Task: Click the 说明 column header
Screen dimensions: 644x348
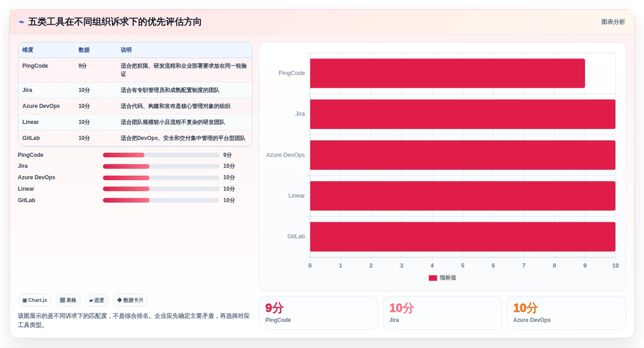Action: pyautogui.click(x=126, y=50)
